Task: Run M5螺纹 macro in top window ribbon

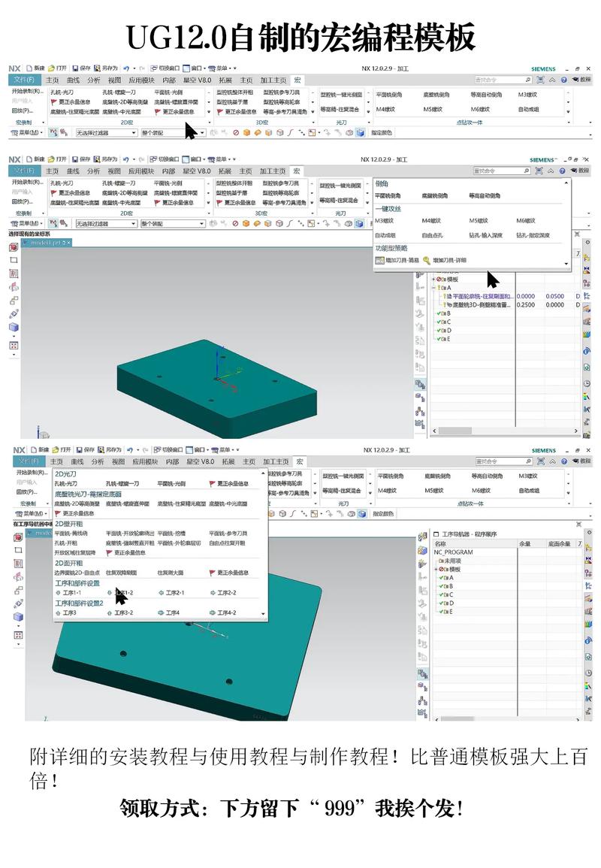Action: pos(433,110)
